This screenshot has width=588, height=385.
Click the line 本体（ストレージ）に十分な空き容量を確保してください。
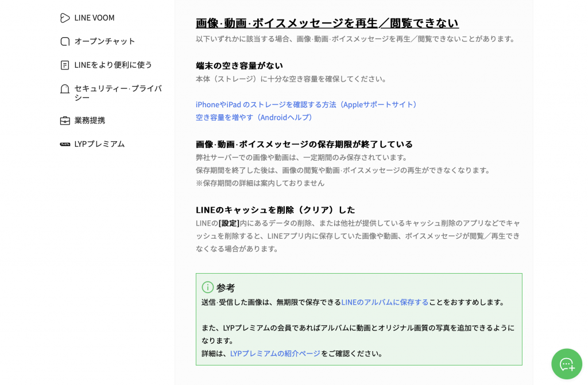[x=292, y=79]
